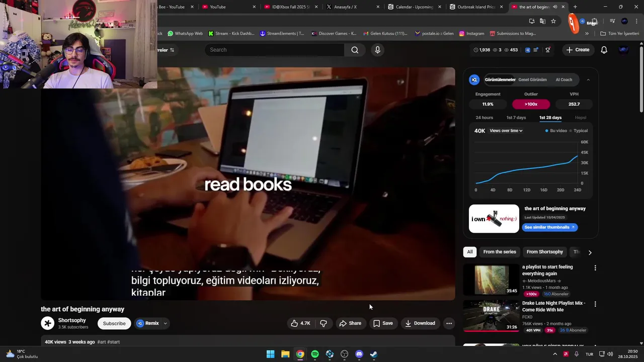Expand the Remix button dropdown arrow
This screenshot has height=362, width=644.
click(x=165, y=323)
